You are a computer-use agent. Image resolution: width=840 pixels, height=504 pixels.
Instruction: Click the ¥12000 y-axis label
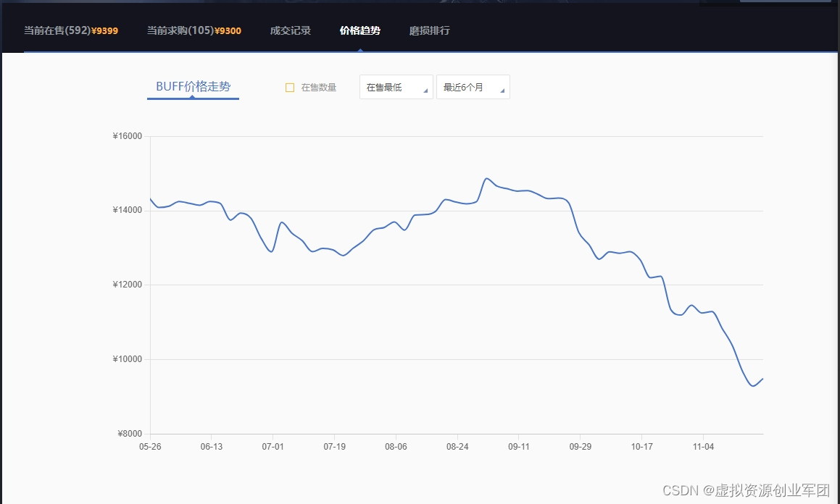pos(128,285)
